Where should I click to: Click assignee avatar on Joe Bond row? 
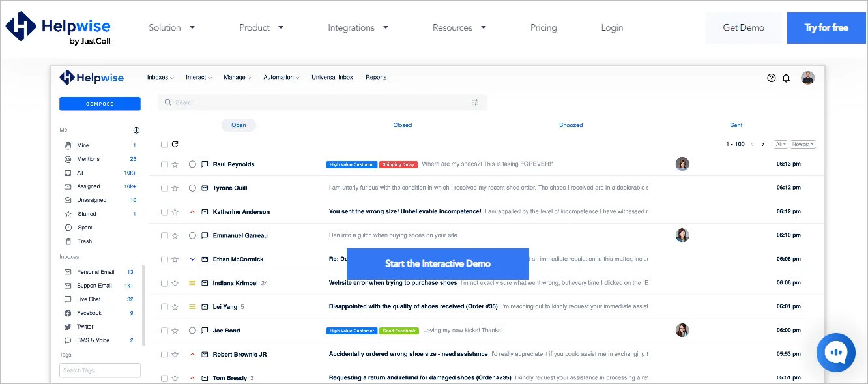(682, 330)
